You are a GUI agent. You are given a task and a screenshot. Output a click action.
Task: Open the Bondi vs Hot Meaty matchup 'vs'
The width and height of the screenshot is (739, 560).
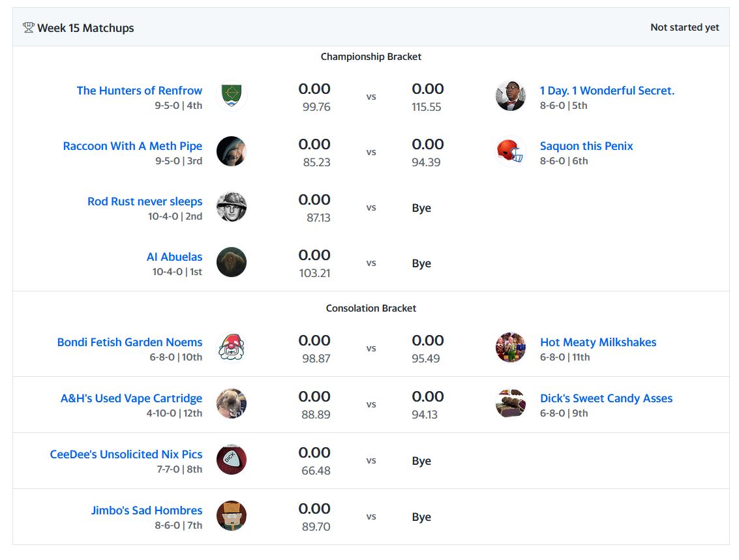tap(371, 348)
